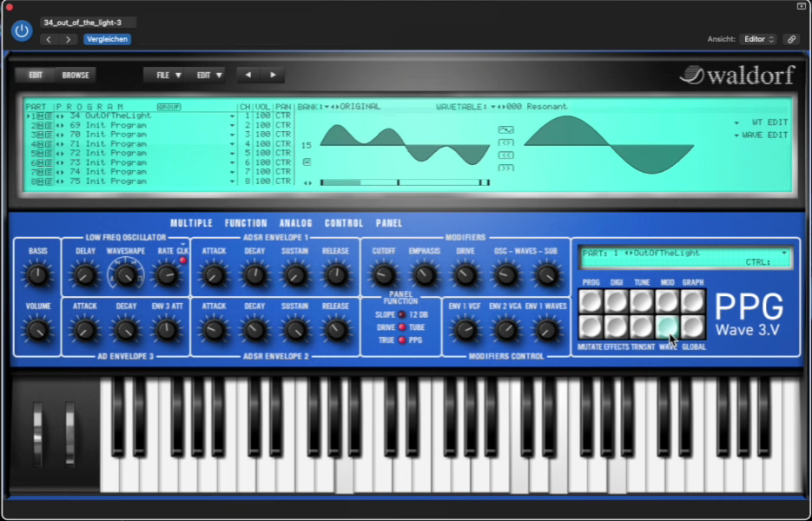Toggle the GROUP button in program header
This screenshot has width=812, height=521.
(168, 107)
